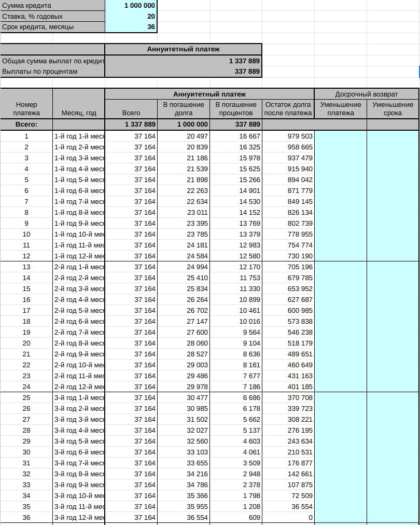Click the remaining balance 979 503
The width and height of the screenshot is (420, 525).
pos(288,136)
